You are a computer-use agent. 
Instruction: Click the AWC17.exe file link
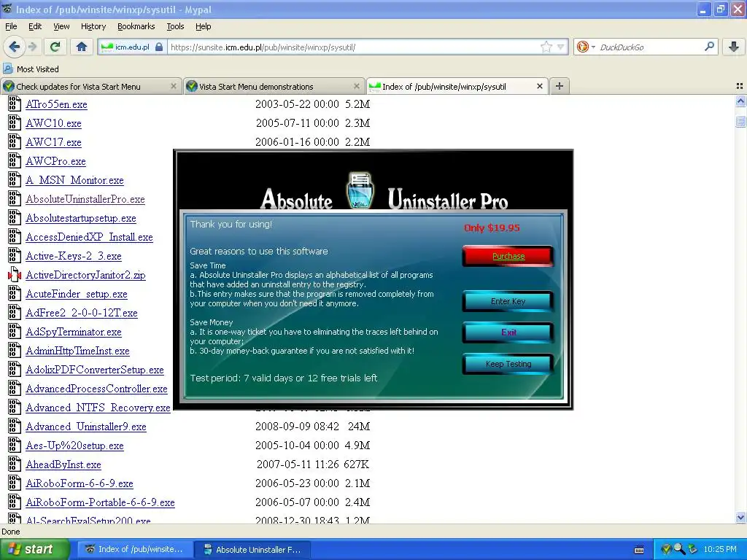[x=53, y=142]
